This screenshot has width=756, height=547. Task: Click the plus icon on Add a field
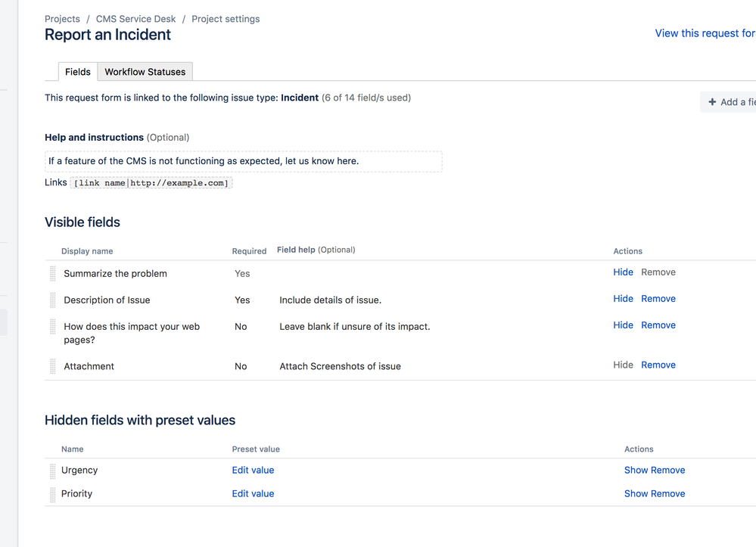tap(712, 102)
